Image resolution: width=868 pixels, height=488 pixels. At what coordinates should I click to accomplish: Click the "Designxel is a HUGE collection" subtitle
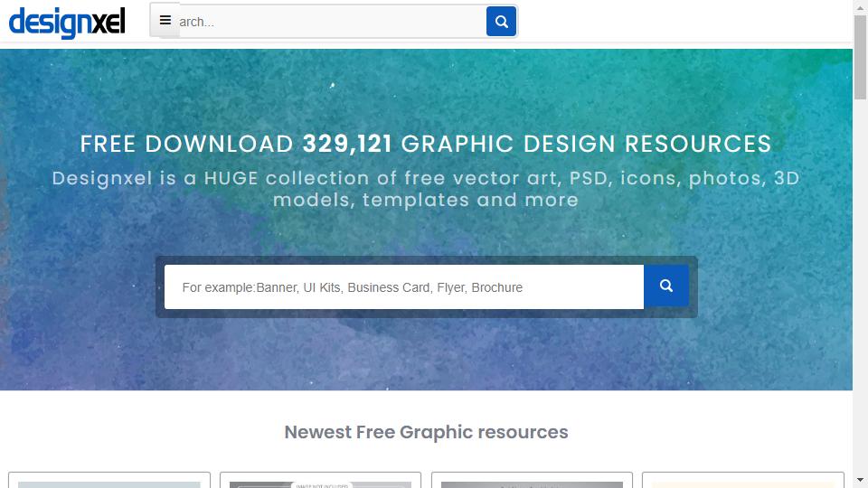[x=426, y=189]
